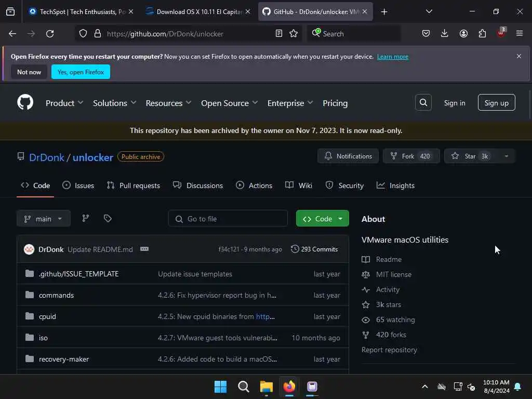Screen dimensions: 532x399
Task: Click the Sign in link
Action: [455, 103]
